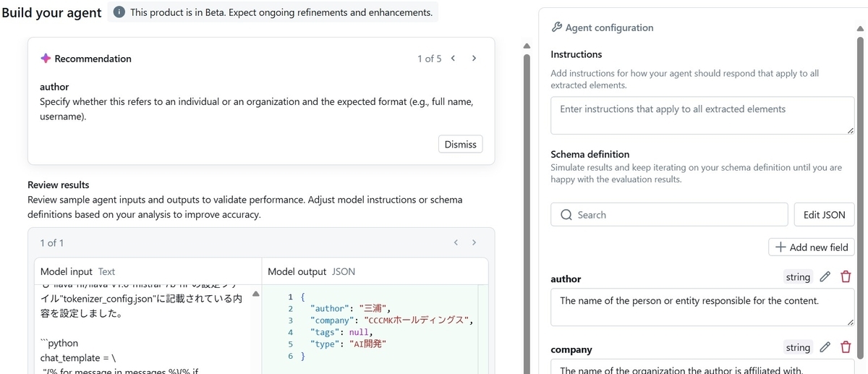Image resolution: width=868 pixels, height=374 pixels.
Task: Click the author description text box
Action: click(x=702, y=307)
